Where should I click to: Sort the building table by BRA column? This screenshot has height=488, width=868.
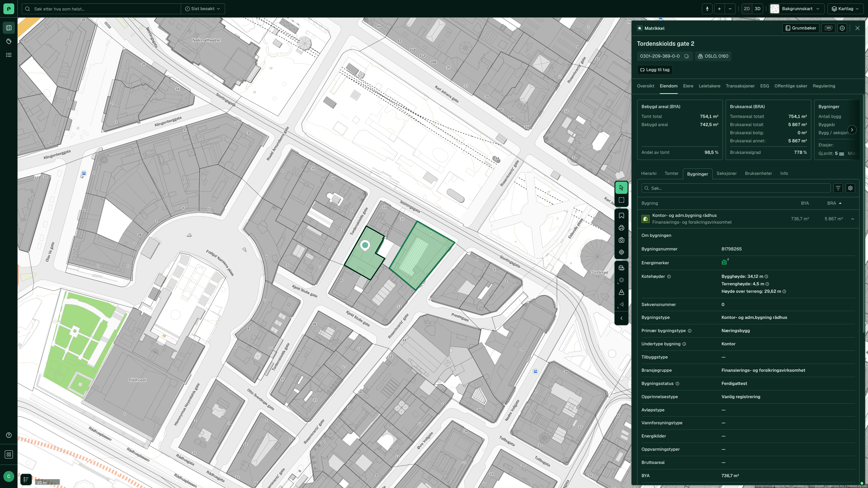(834, 203)
